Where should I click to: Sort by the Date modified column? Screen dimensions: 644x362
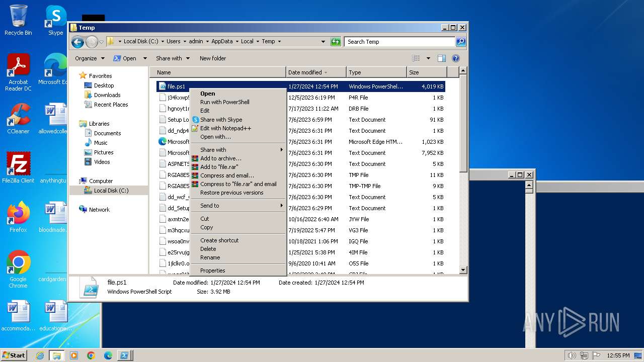pyautogui.click(x=316, y=72)
